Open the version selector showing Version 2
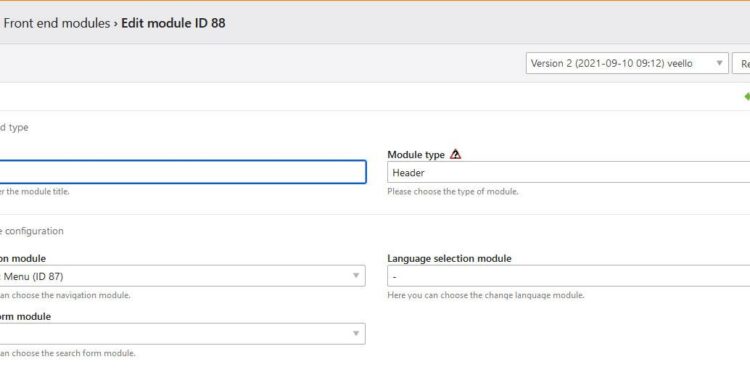The image size is (750, 375). (x=627, y=63)
